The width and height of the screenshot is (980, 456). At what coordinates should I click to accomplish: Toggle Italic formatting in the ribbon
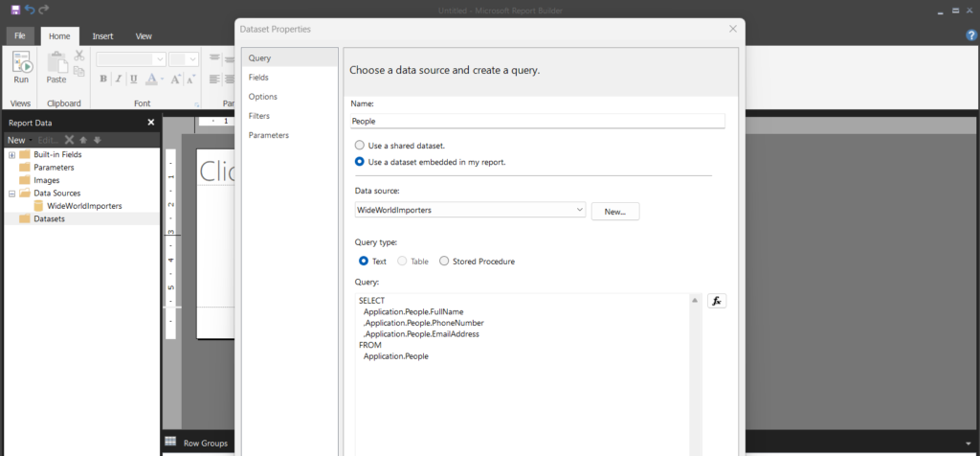point(118,79)
